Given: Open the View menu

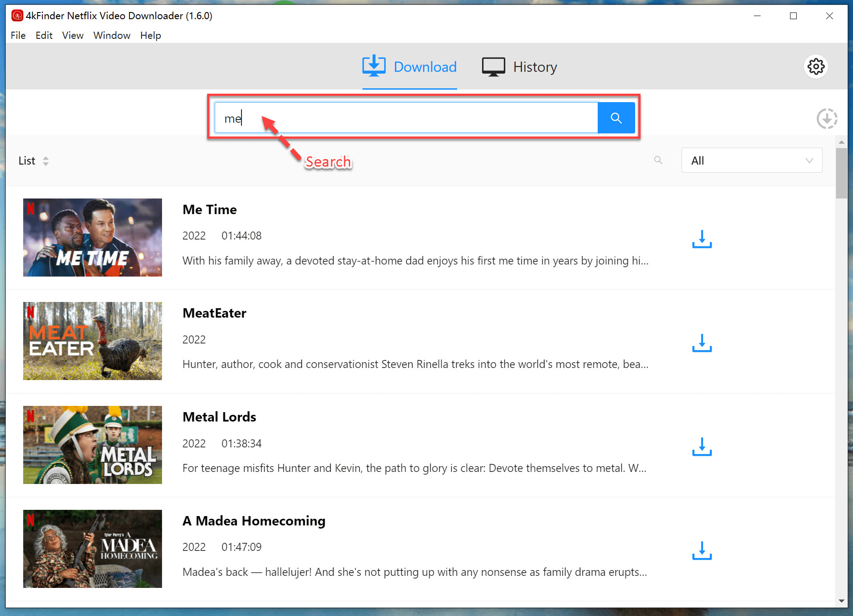Looking at the screenshot, I should (x=73, y=35).
